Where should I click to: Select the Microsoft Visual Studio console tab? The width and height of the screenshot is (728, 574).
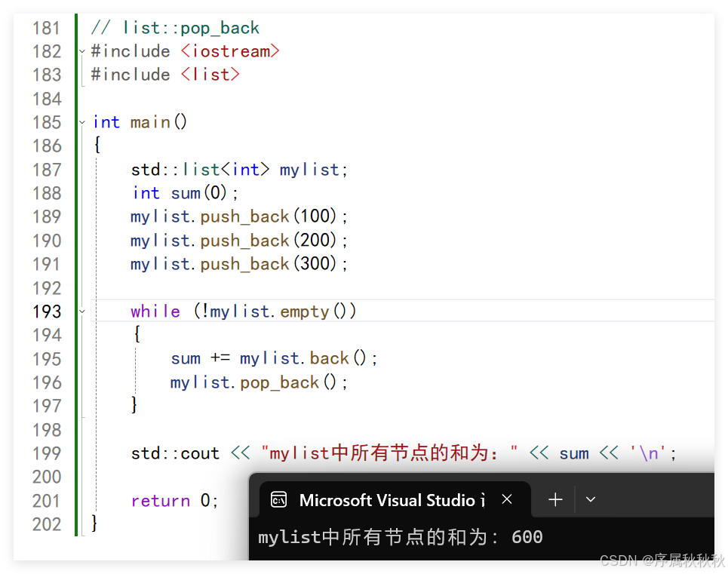(x=395, y=500)
